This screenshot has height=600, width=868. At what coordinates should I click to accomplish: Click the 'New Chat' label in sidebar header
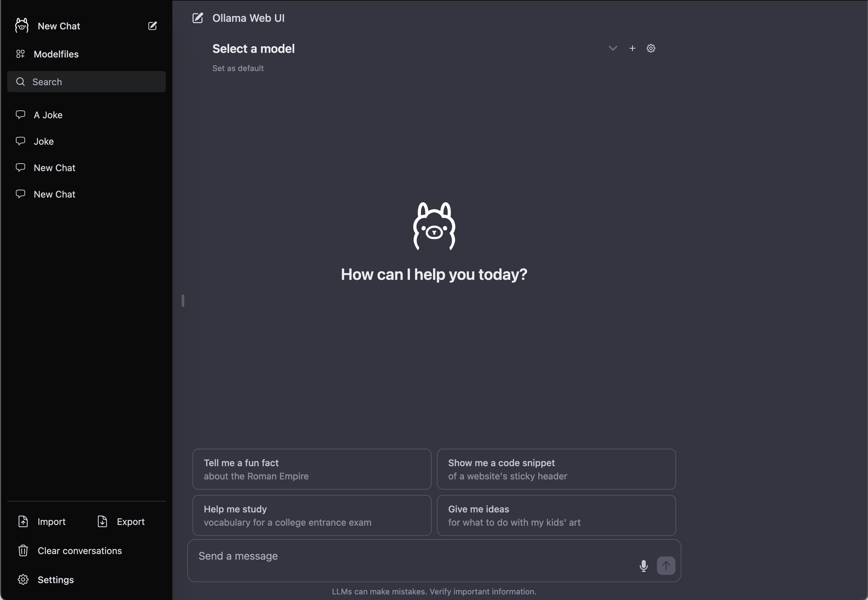point(59,26)
